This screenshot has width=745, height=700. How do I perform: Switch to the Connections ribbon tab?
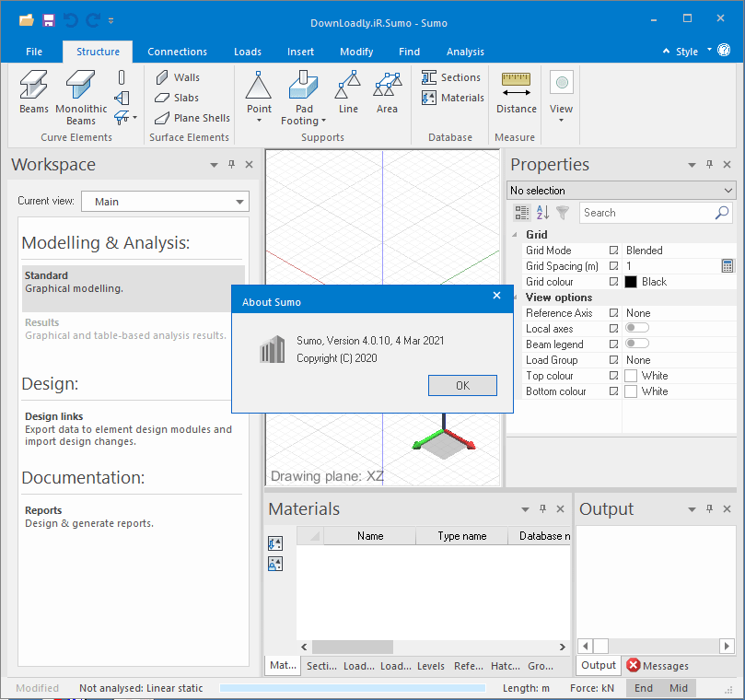[x=177, y=52]
